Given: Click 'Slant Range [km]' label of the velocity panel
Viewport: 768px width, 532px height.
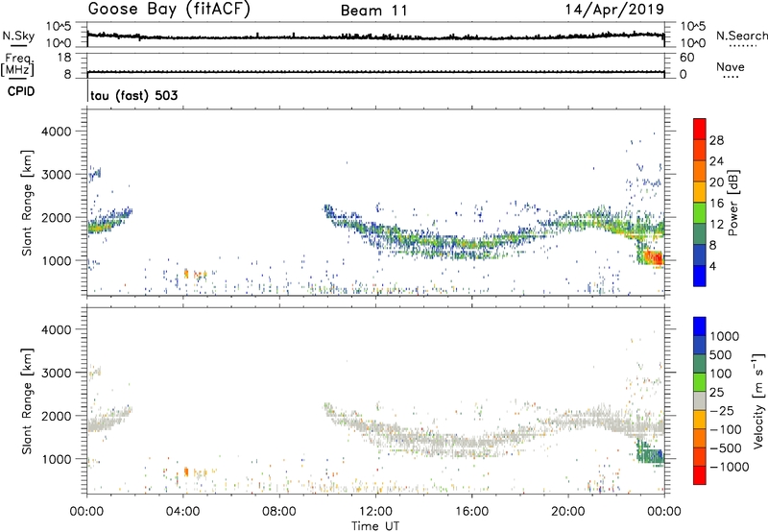Looking at the screenshot, I should (27, 401).
